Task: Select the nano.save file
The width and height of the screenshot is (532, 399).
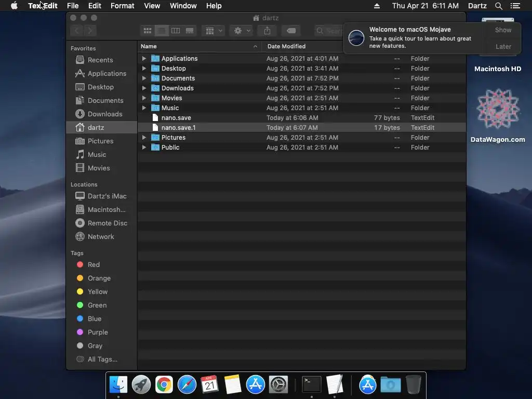Action: 301,118
